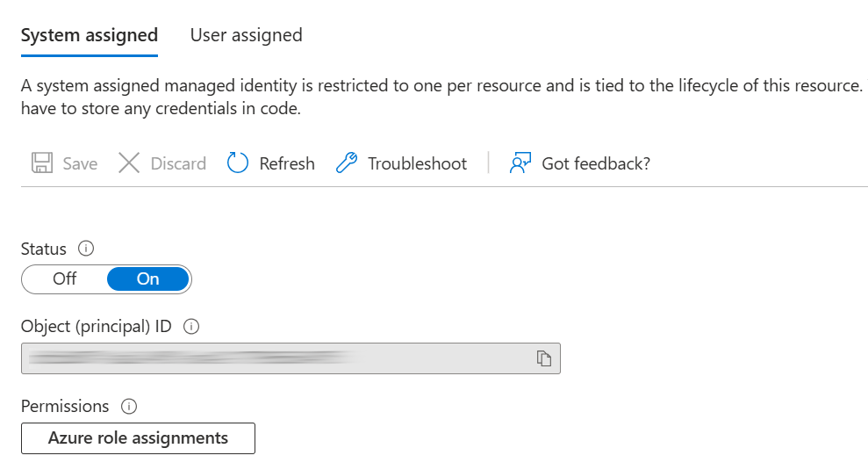This screenshot has height=470, width=868.
Task: Switch Status toggle to Off
Action: [x=64, y=278]
